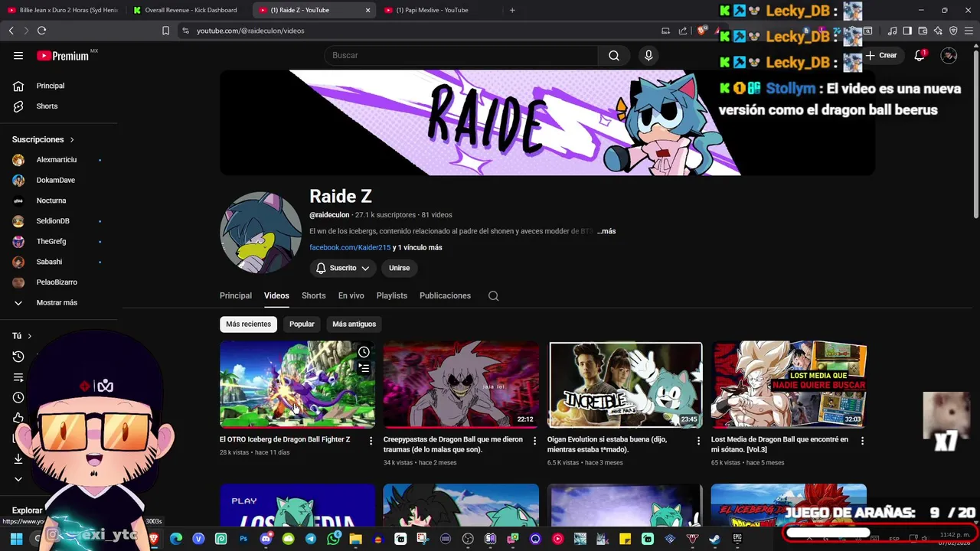Click the YouTube Buscar search field

pos(461,56)
